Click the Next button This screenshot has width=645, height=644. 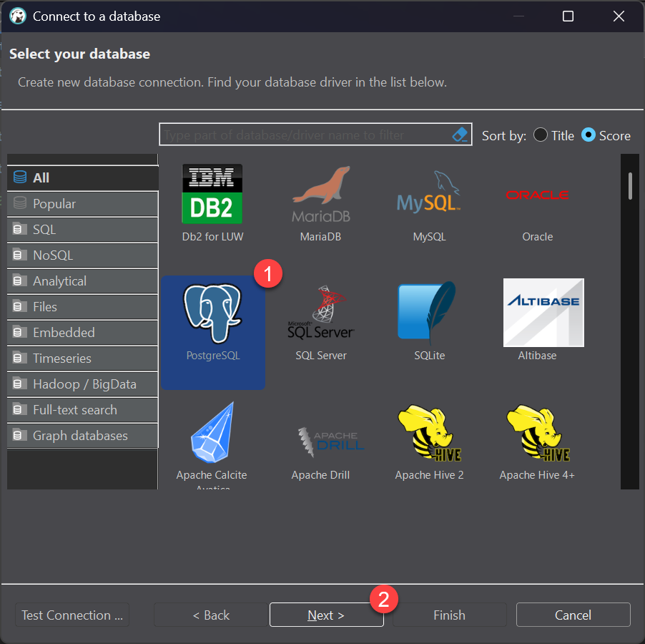click(x=326, y=615)
